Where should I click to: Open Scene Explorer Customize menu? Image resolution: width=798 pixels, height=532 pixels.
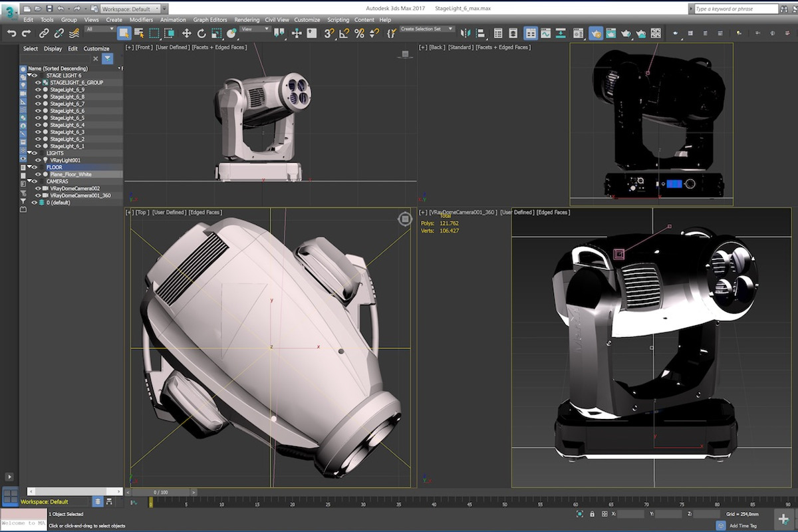[96, 49]
